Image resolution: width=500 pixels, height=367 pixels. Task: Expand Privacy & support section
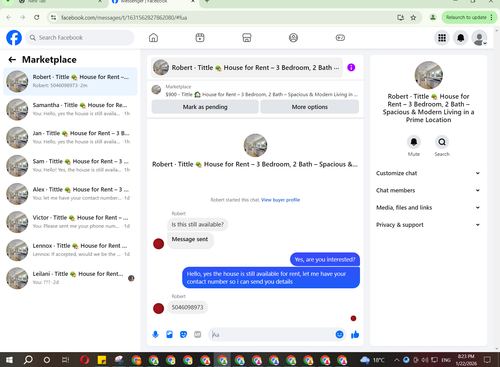tap(428, 225)
